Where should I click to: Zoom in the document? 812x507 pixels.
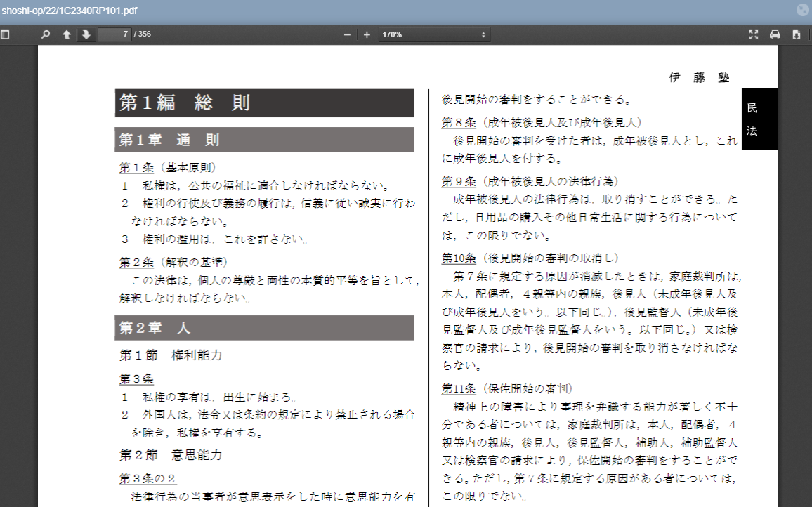[x=367, y=34]
